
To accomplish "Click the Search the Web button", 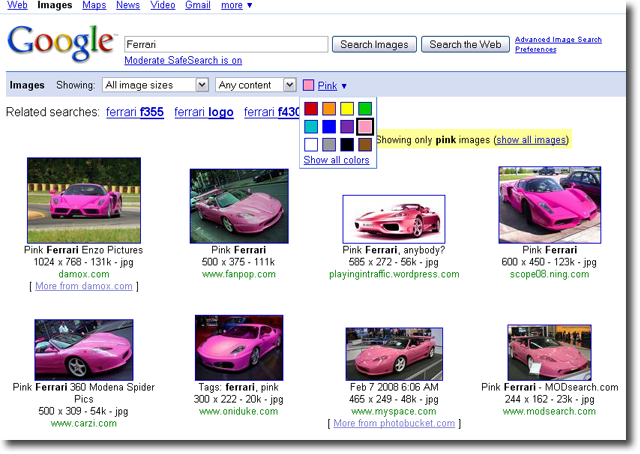I will (x=465, y=44).
